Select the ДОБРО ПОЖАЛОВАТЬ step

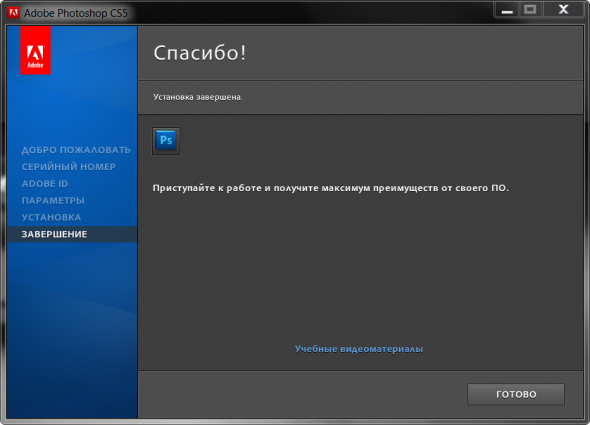[76, 150]
